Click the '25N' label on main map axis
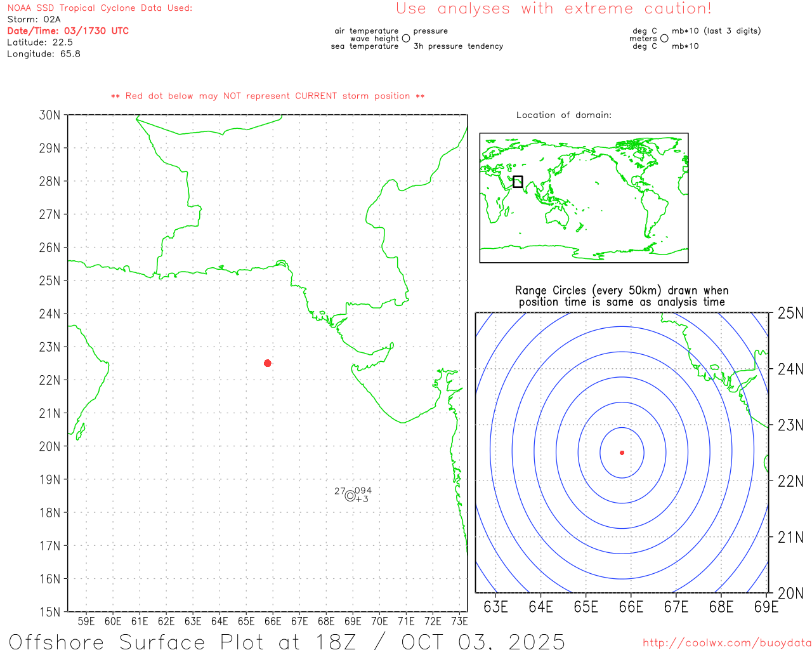812x650 pixels. pos(49,281)
